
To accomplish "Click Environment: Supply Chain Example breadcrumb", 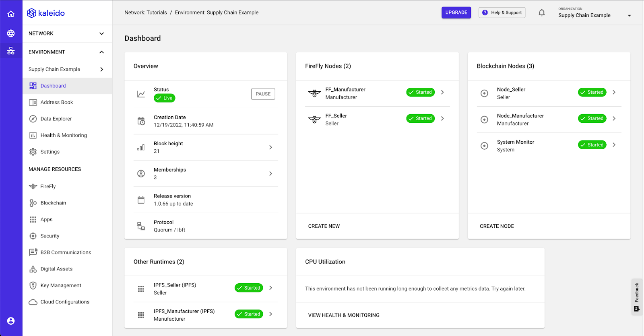I will [x=217, y=12].
